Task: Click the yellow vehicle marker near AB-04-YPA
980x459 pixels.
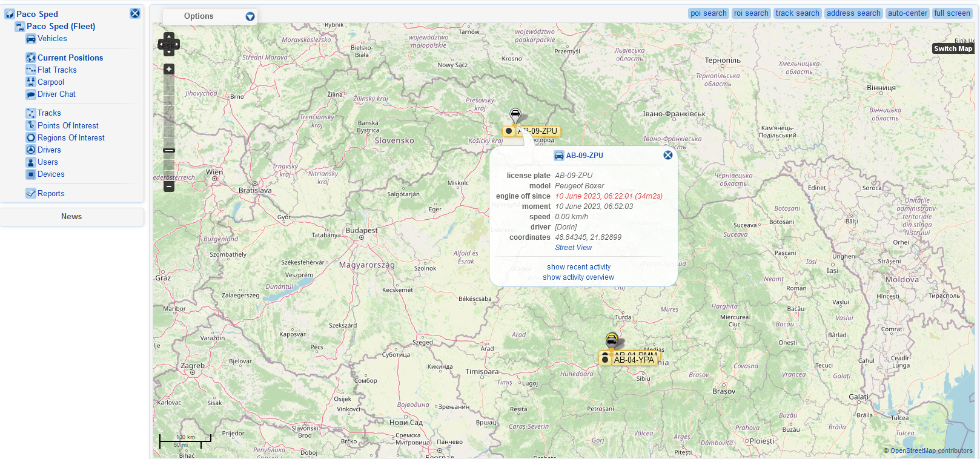Action: 612,339
